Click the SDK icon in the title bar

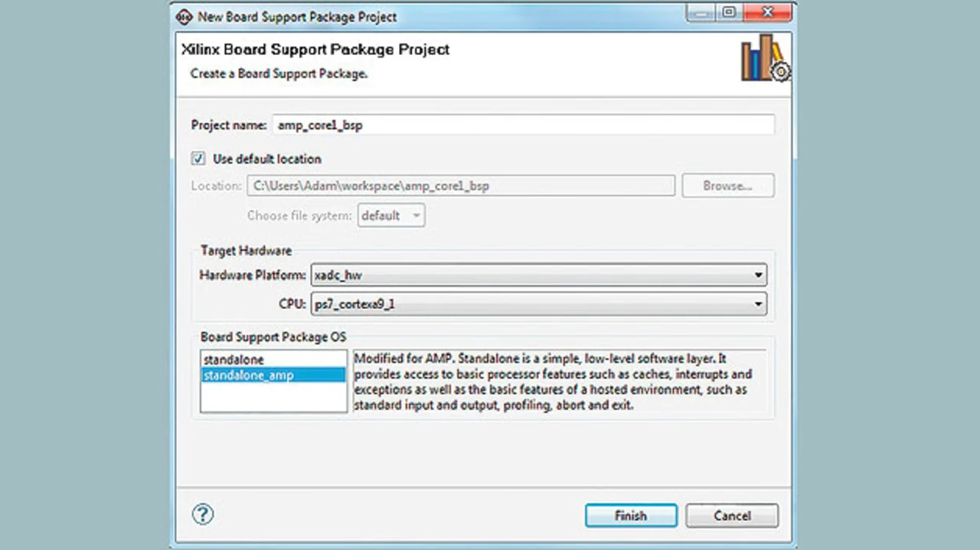185,15
